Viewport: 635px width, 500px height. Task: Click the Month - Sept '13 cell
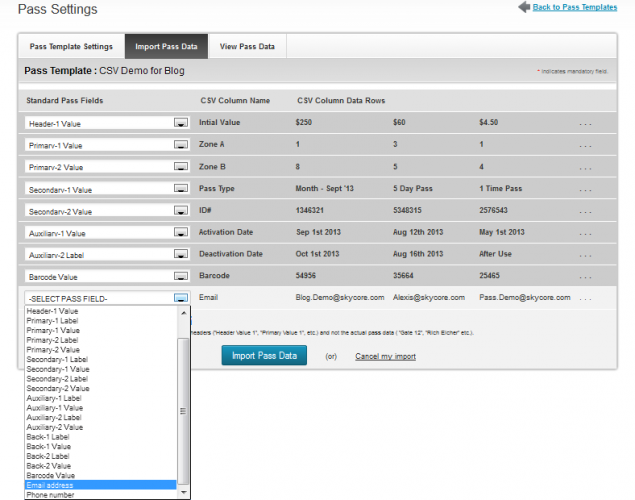[x=324, y=188]
